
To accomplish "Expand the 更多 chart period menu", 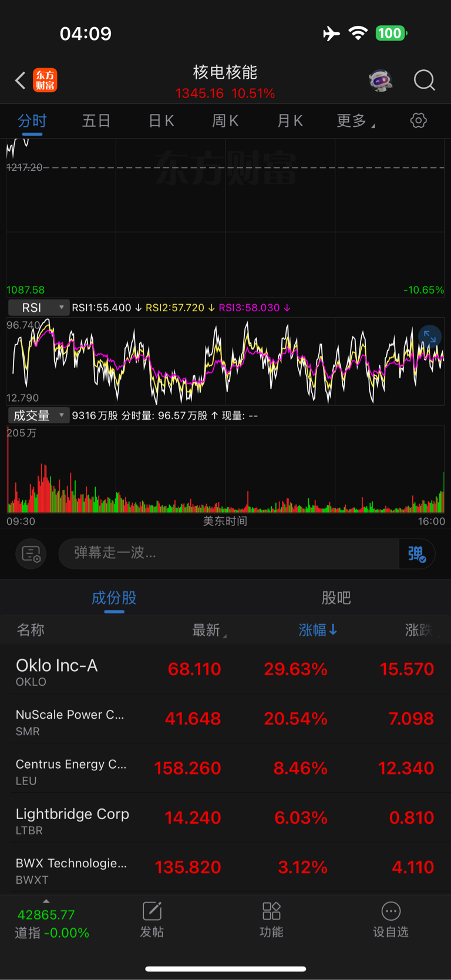I will click(x=355, y=121).
